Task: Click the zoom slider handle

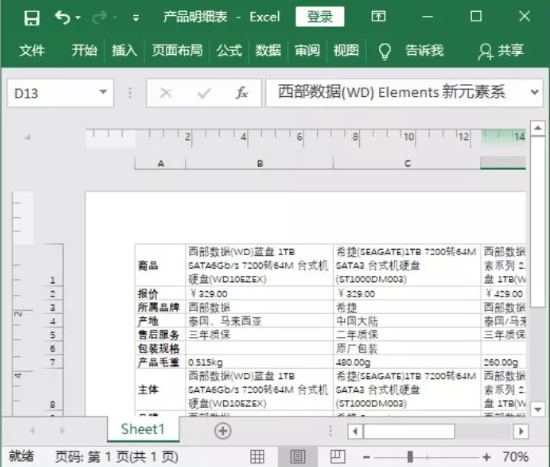Action: [410, 457]
